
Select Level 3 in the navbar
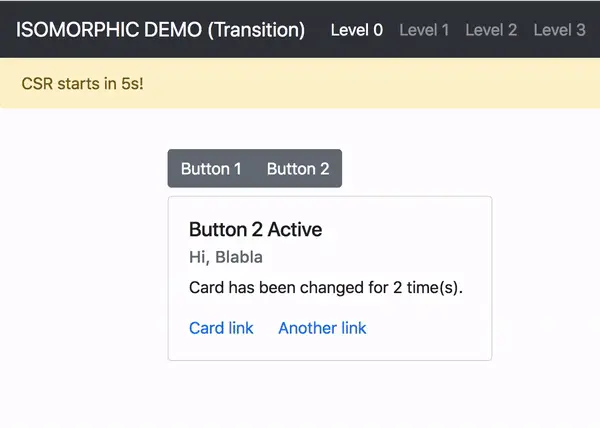pos(559,30)
